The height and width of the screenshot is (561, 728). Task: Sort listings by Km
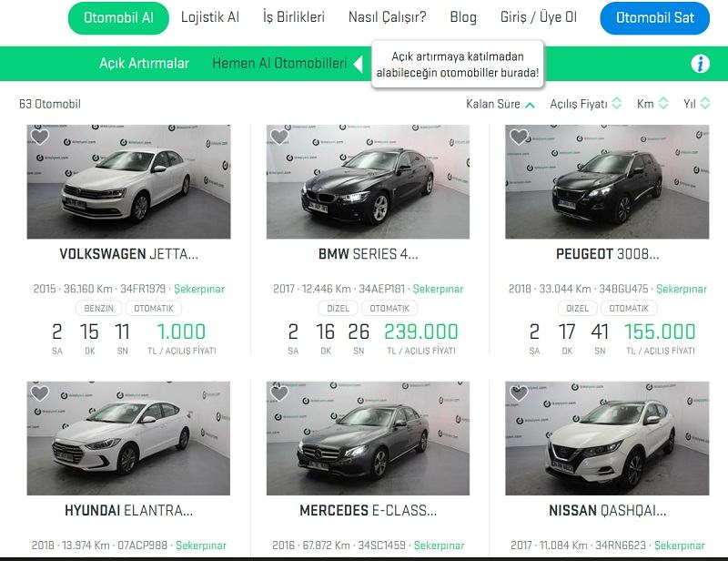(x=652, y=104)
